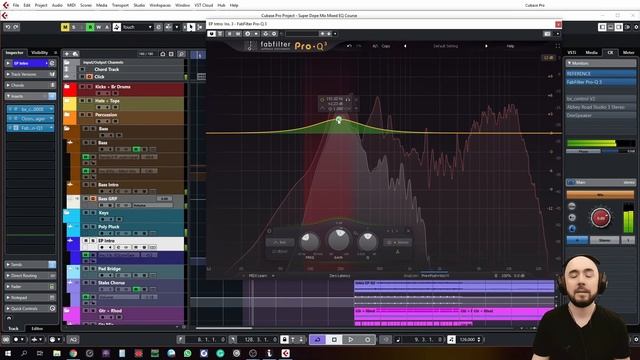Click the track search magnifier icon
Screen dimensions: 640x360
(x=182, y=54)
